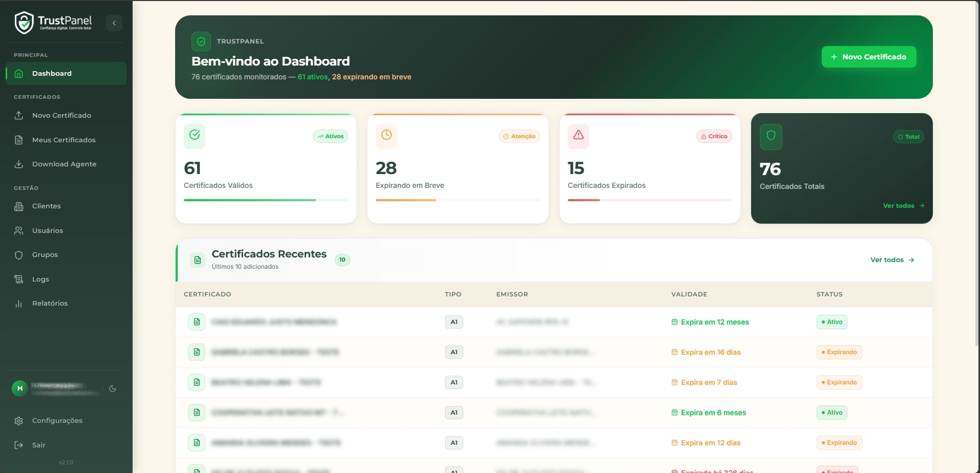Click the TrustPanel shield logo
Image resolution: width=980 pixels, height=473 pixels.
pos(24,23)
